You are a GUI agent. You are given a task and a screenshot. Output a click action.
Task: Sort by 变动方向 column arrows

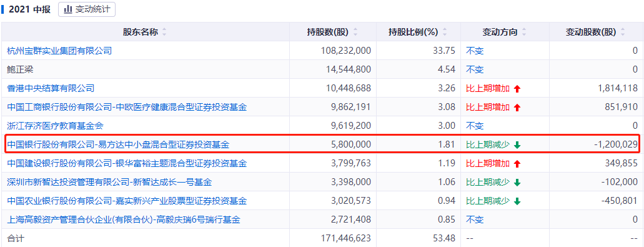(523, 32)
